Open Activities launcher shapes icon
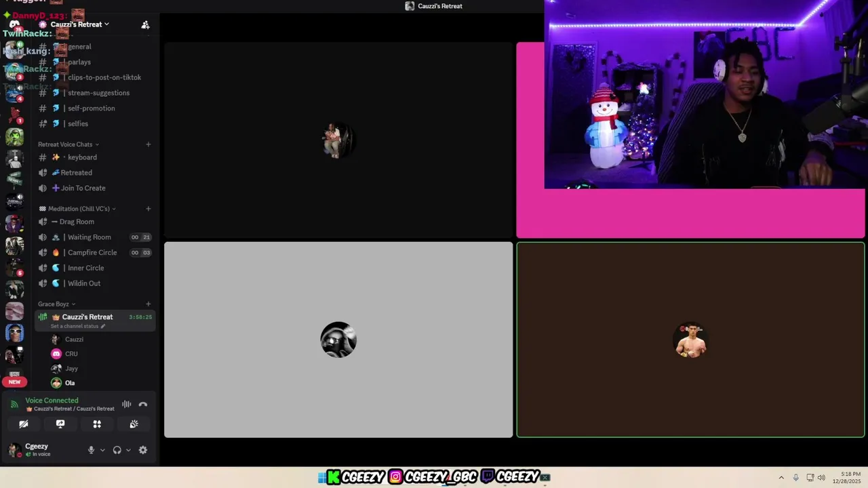 click(97, 424)
